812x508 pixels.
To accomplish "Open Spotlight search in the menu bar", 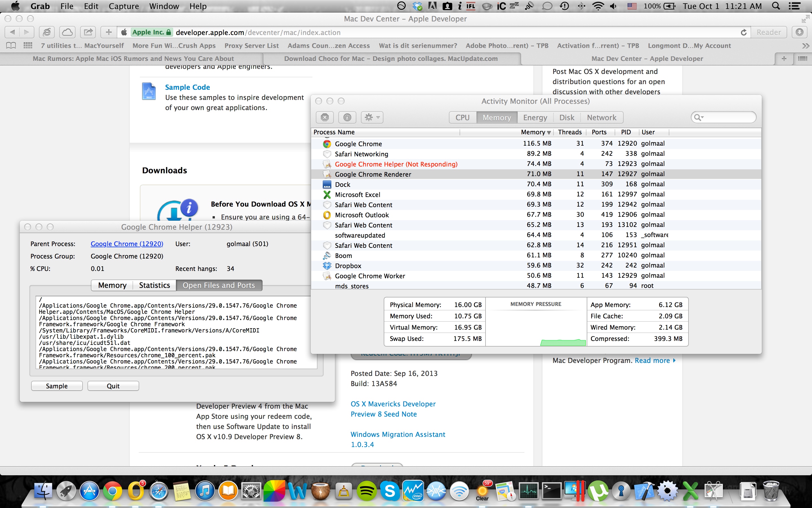I will click(x=776, y=6).
